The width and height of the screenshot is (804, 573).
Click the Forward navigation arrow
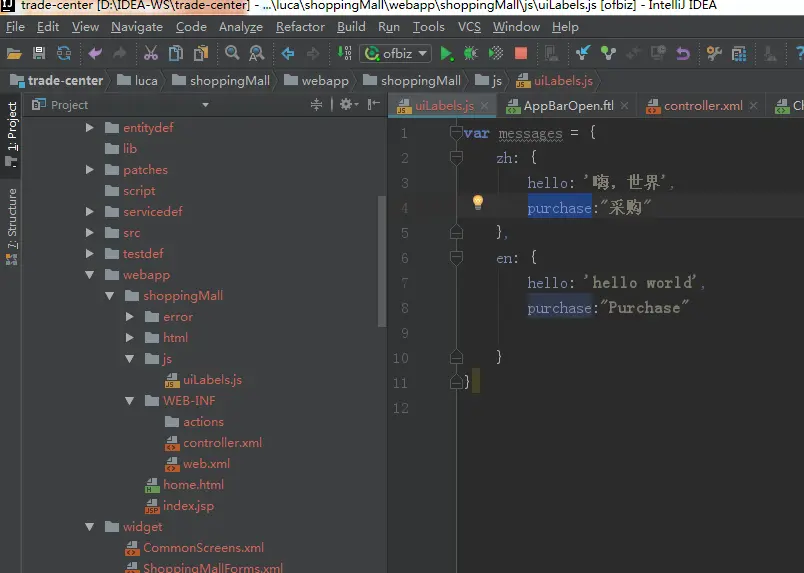(313, 53)
